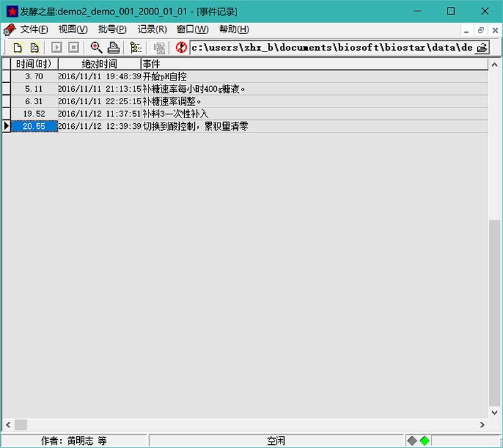Click the zoom magnifier toolbar icon
This screenshot has width=503, height=448.
click(x=96, y=47)
